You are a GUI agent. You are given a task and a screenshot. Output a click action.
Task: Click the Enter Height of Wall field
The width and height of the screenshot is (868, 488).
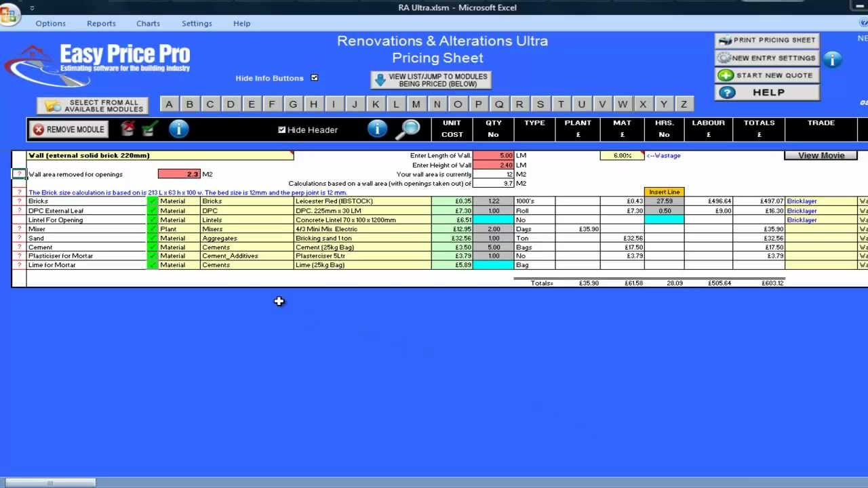pos(493,165)
